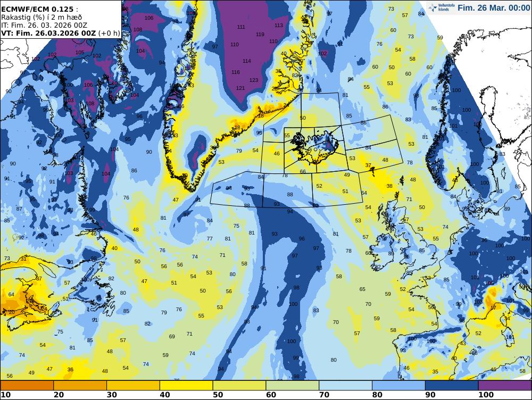Click the '111' humidity value over Greenland
532x400 pixels.
point(241,27)
